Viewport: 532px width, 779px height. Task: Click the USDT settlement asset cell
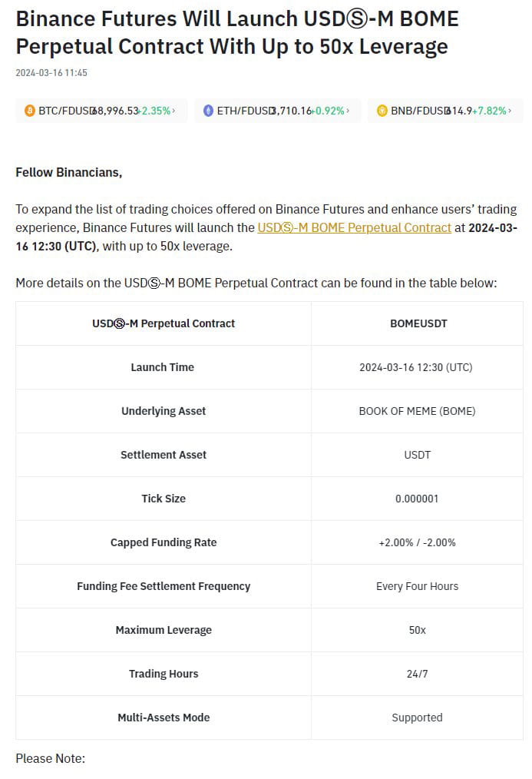pyautogui.click(x=418, y=455)
